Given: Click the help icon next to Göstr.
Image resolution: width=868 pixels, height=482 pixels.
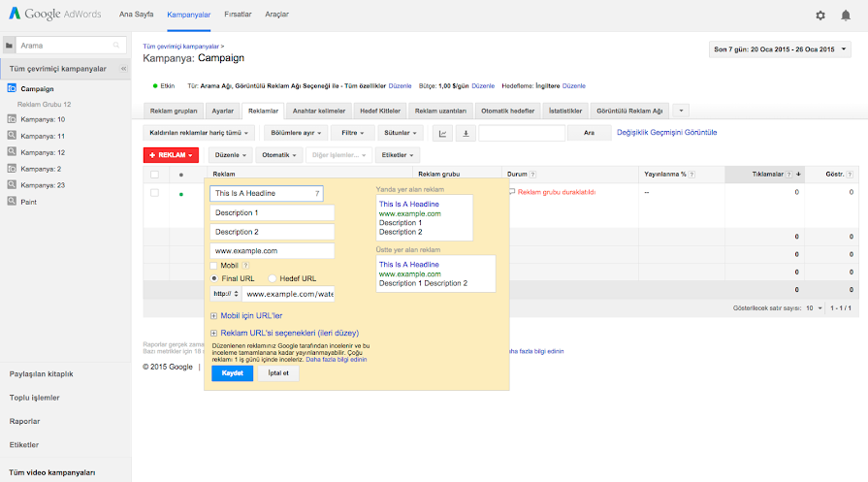Looking at the screenshot, I should tap(850, 175).
